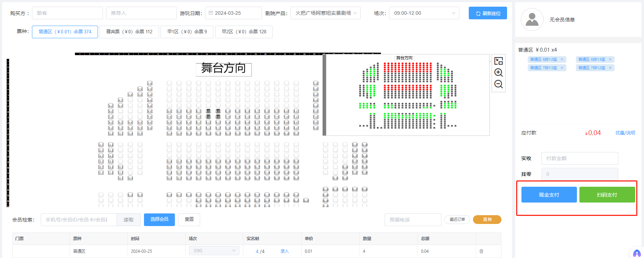Open the floating assistant icon at bottom right
644x258 pixels.
637,253
